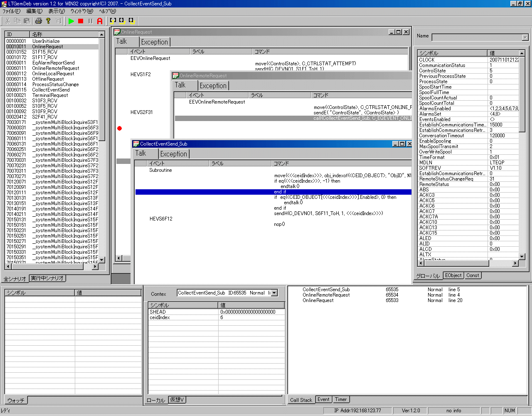Viewport: 532px width, 416px height.
Task: Open the ウィンドウ(W) menu
Action: 81,11
